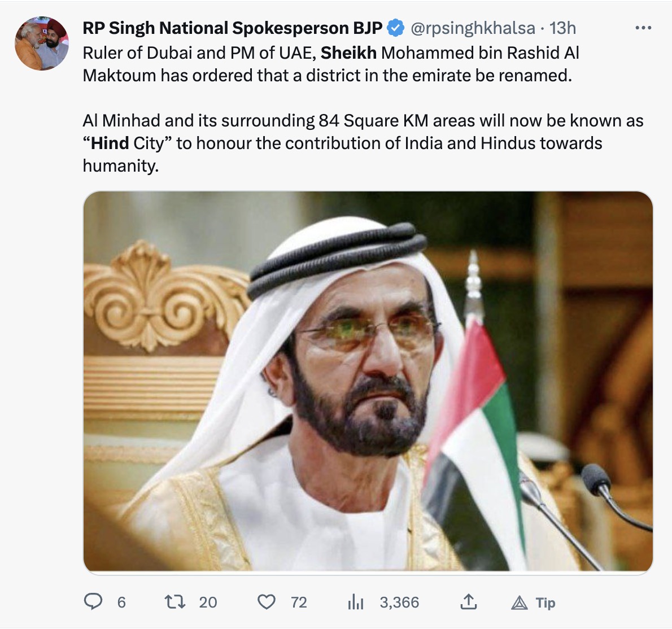Click the reply count 6
Viewport: 672px width, 629px height.
pyautogui.click(x=121, y=602)
